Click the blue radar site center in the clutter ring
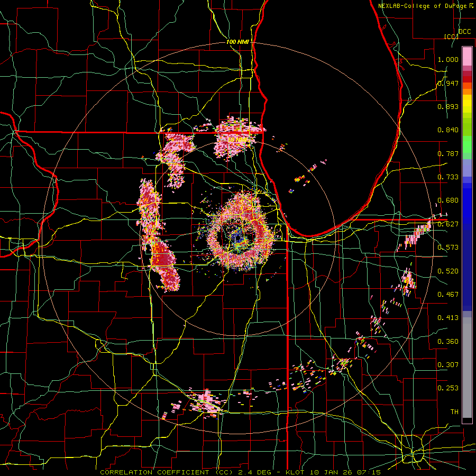 point(237,237)
